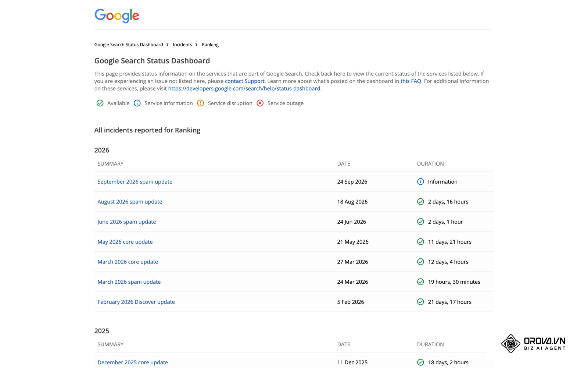Click the blue Service information legend icon
588x368 pixels.
[x=137, y=103]
